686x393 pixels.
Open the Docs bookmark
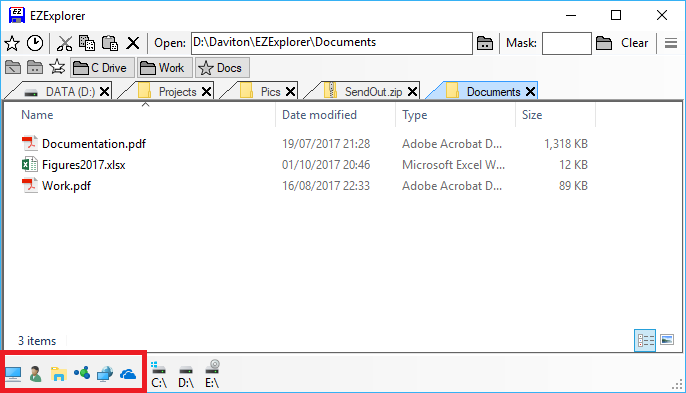222,67
